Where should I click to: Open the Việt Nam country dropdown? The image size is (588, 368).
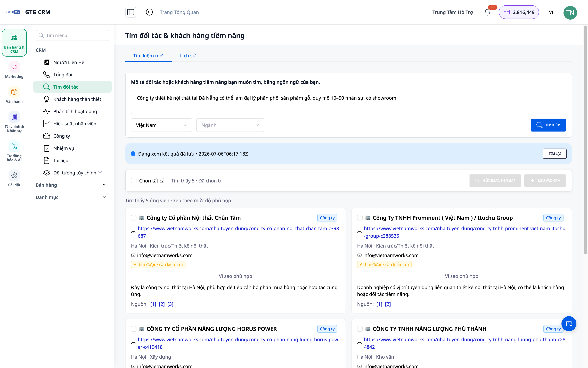(162, 125)
